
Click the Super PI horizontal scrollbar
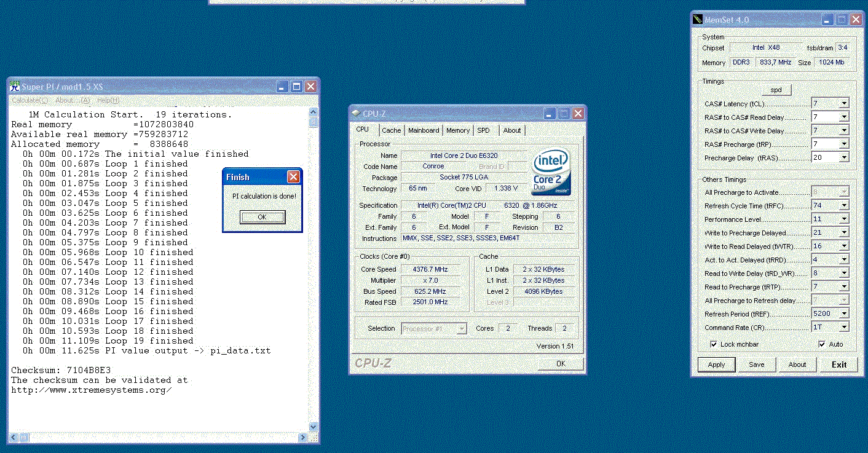[x=159, y=438]
